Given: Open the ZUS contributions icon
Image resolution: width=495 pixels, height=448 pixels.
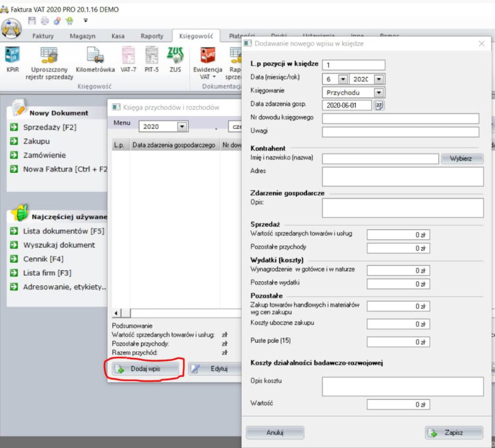Looking at the screenshot, I should [x=175, y=60].
